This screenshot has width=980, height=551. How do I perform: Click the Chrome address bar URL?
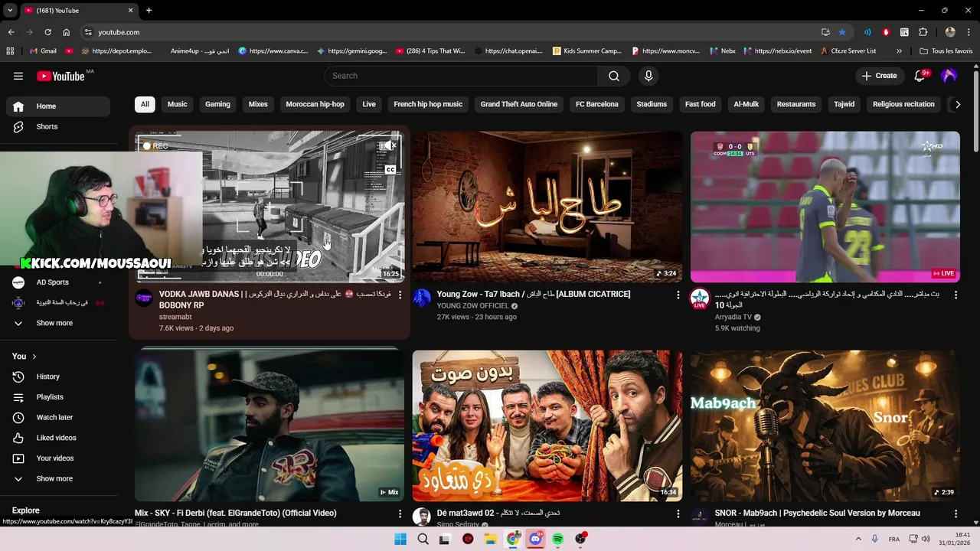click(119, 32)
